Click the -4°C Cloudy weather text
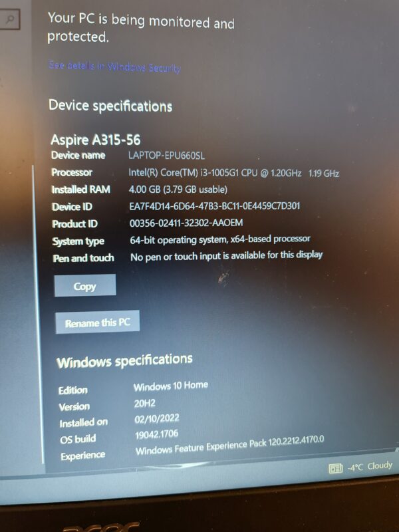Viewport: 399px width, 532px height. (x=370, y=466)
